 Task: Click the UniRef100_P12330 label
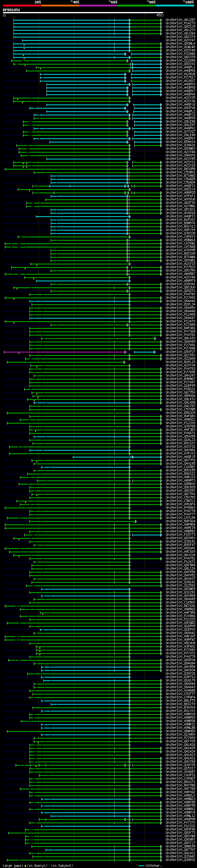(x=180, y=423)
